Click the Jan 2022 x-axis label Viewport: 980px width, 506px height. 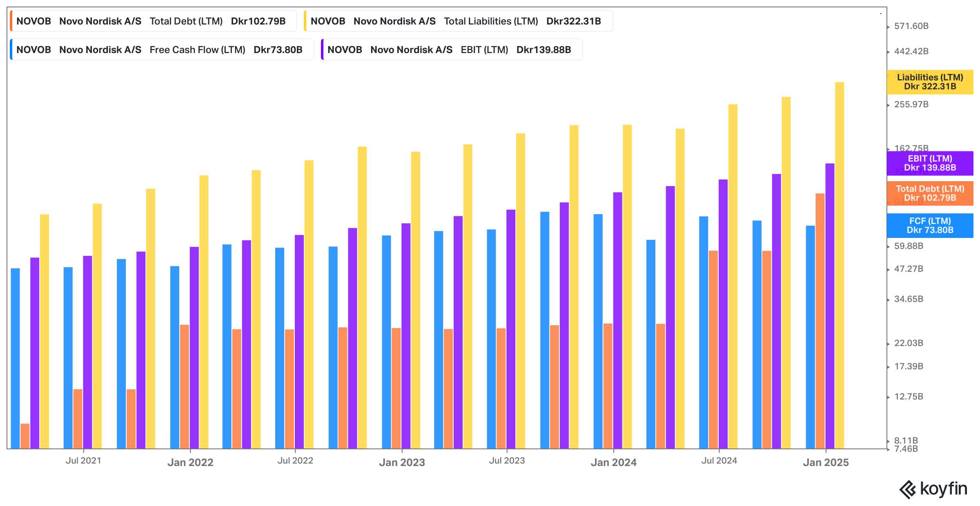coord(190,462)
